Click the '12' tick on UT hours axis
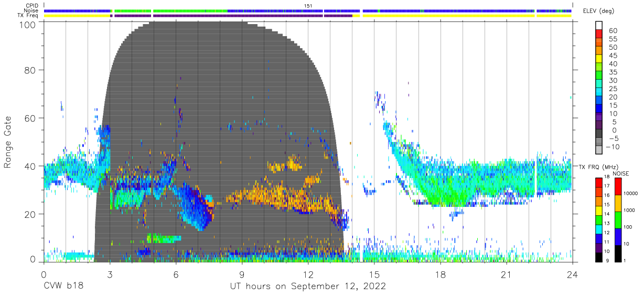The height and width of the screenshot is (297, 644). click(308, 275)
